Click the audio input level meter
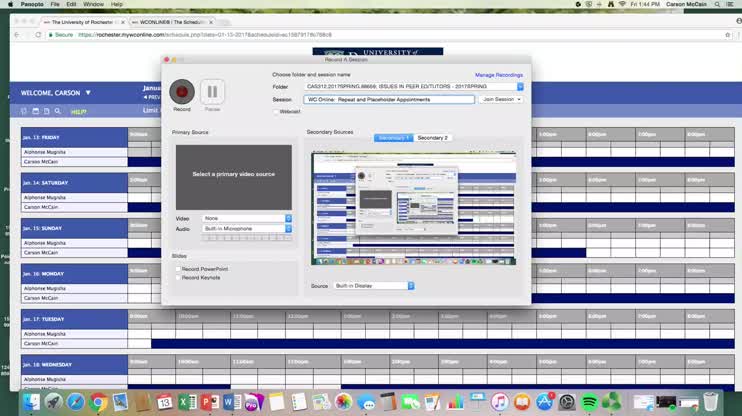742x416 pixels. (x=247, y=239)
